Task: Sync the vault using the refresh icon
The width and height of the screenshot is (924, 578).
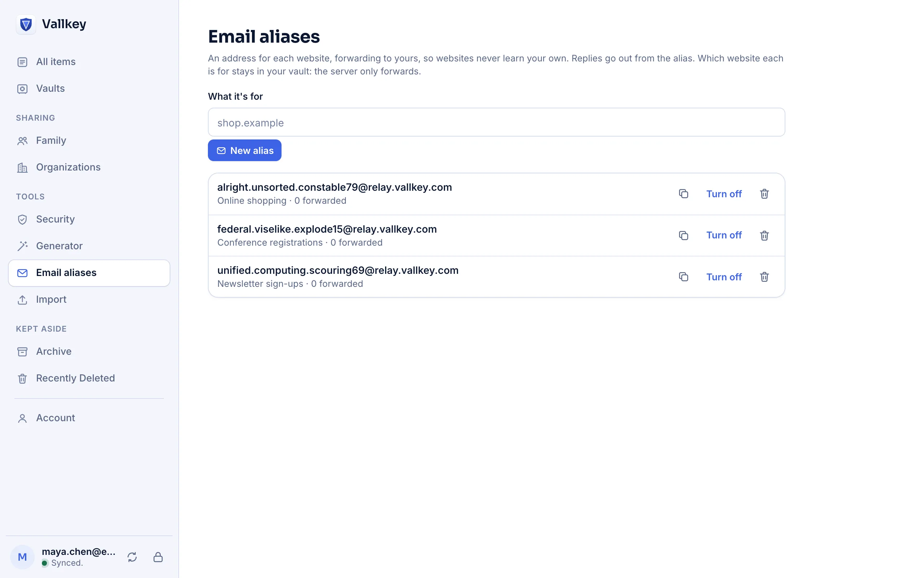Action: click(132, 557)
